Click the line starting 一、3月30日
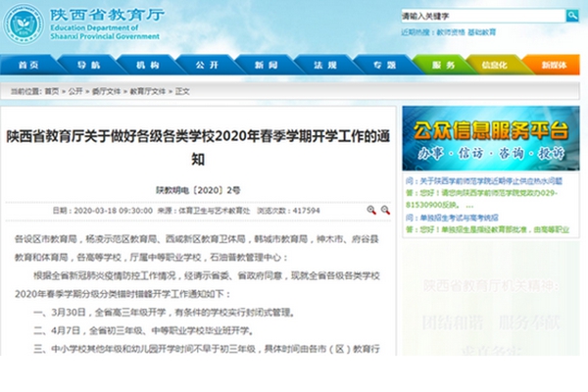The height and width of the screenshot is (392, 588). [165, 312]
